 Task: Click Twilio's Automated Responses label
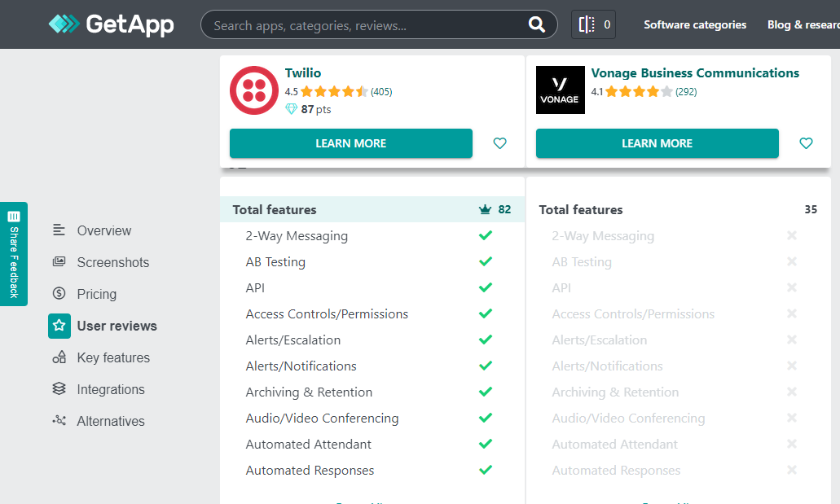pyautogui.click(x=310, y=471)
